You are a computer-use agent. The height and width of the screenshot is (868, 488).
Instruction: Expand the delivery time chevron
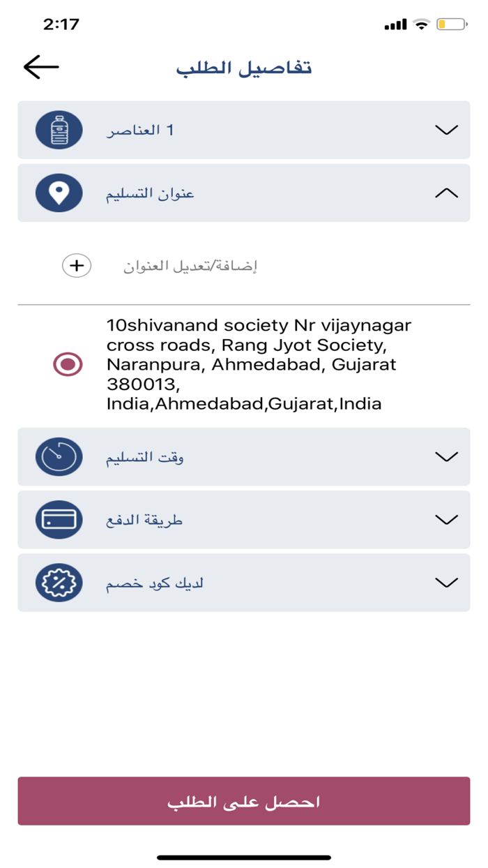446,457
